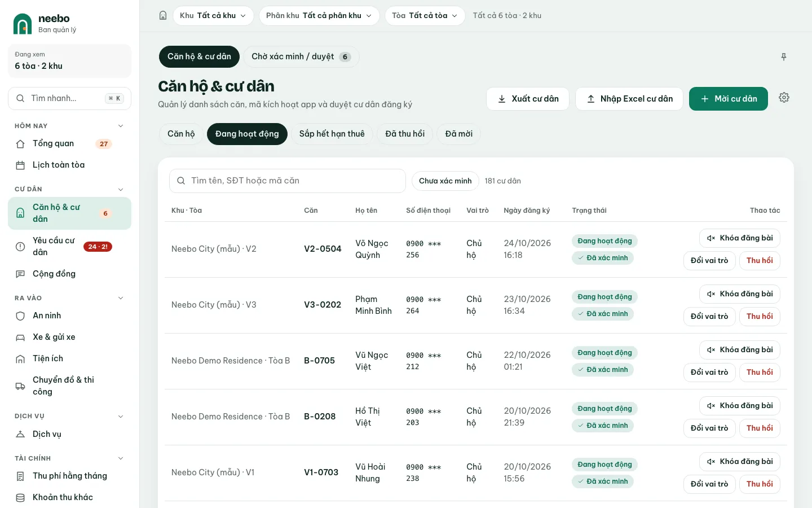Image resolution: width=812 pixels, height=508 pixels.
Task: Open Cộng đồng in the sidebar
Action: (69, 274)
